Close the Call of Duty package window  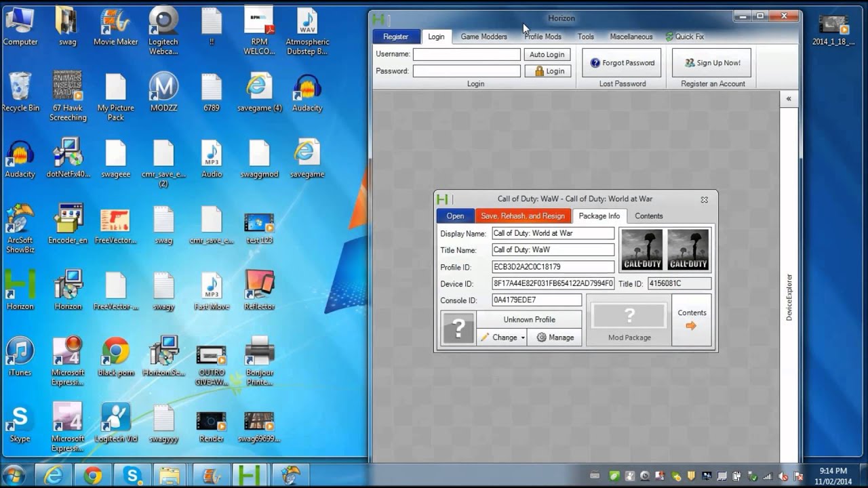(704, 199)
